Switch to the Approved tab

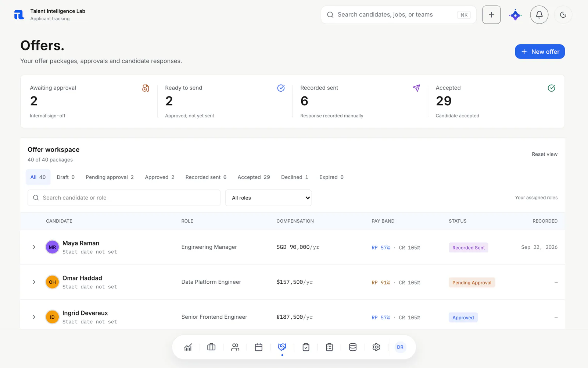(159, 177)
